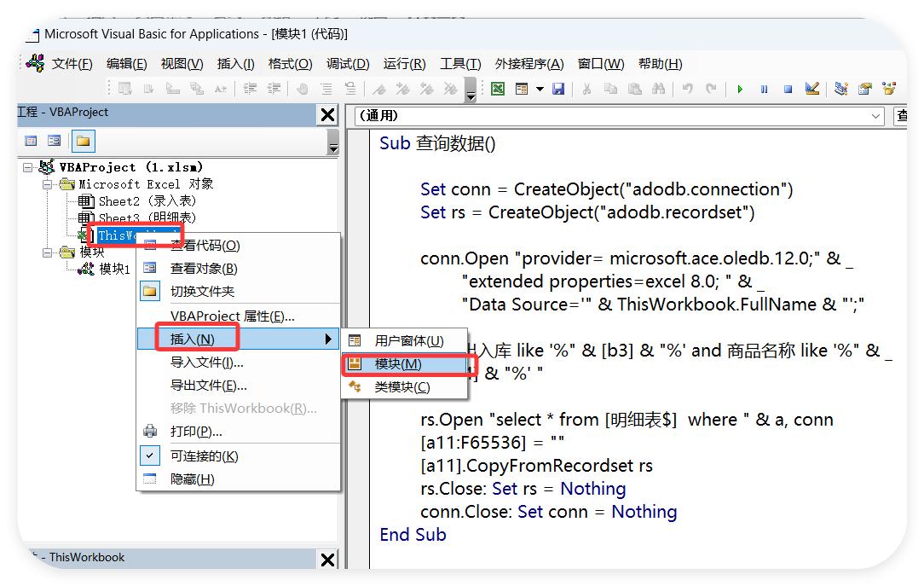Click the List Properties/Methods toolbar icon
924x586 pixels.
pos(125,89)
